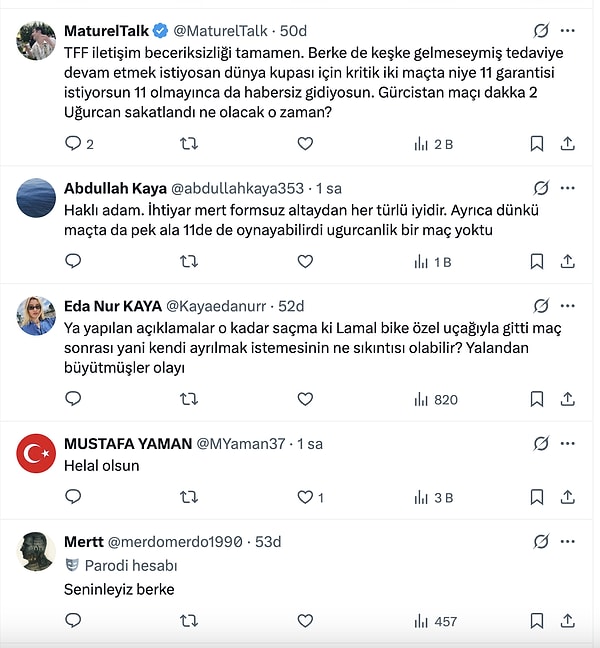Share Abdullah Kaya's tweet
The image size is (600, 648).
pos(567,261)
